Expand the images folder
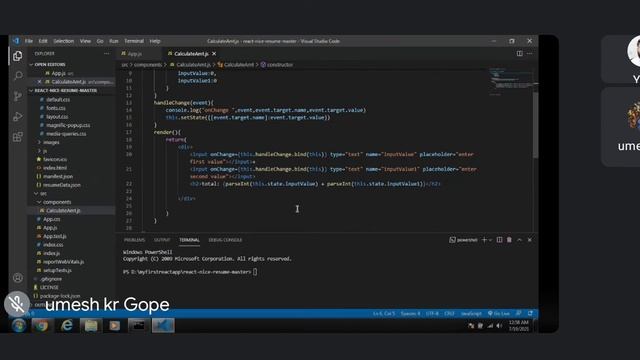This screenshot has height=360, width=640. [51, 142]
